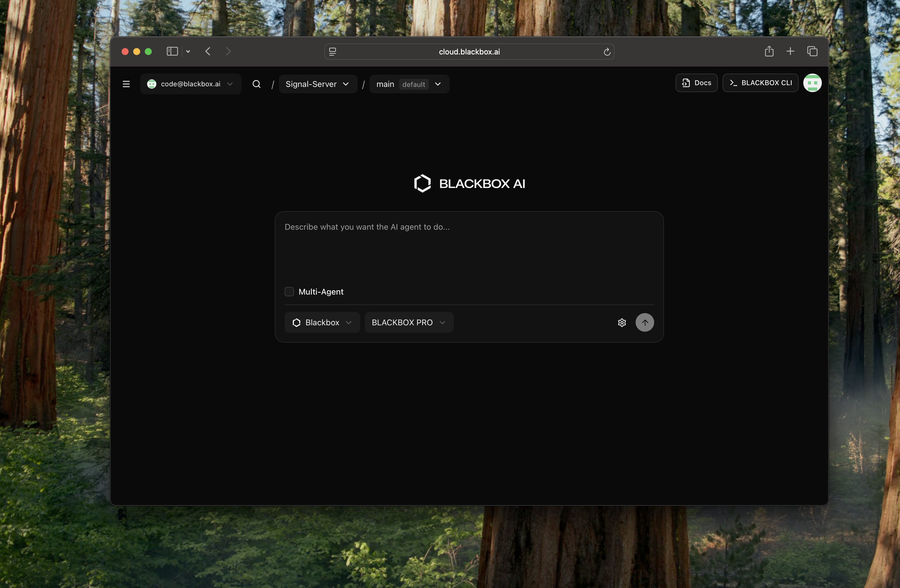The image size is (900, 588).
Task: Click the search magnifier icon
Action: 256,84
